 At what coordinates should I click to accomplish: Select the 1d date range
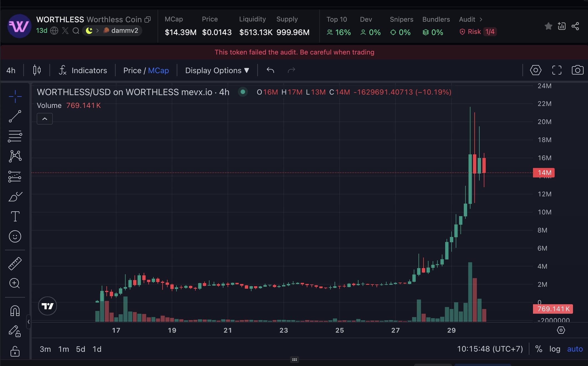coord(97,349)
